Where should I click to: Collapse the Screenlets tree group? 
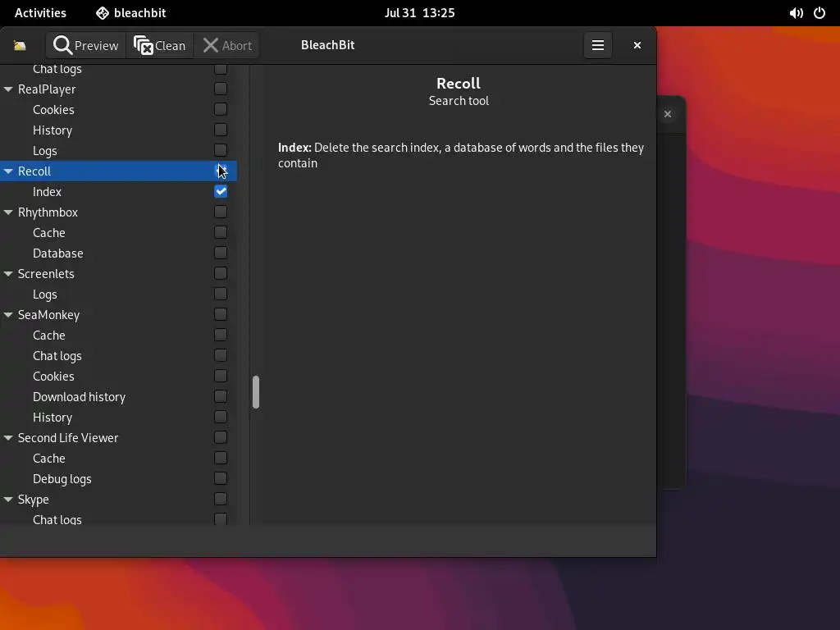pos(8,274)
